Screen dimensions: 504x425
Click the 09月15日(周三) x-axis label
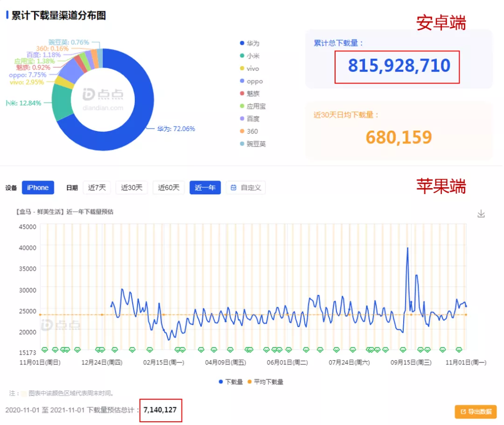pos(411,362)
